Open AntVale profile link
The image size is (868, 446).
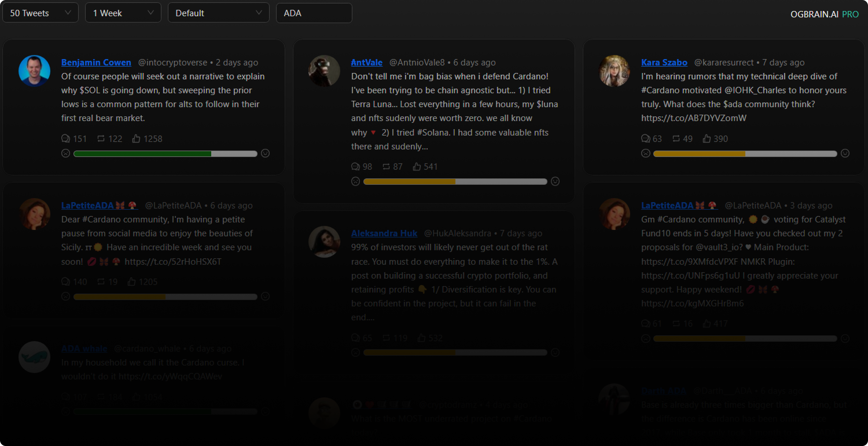tap(367, 63)
